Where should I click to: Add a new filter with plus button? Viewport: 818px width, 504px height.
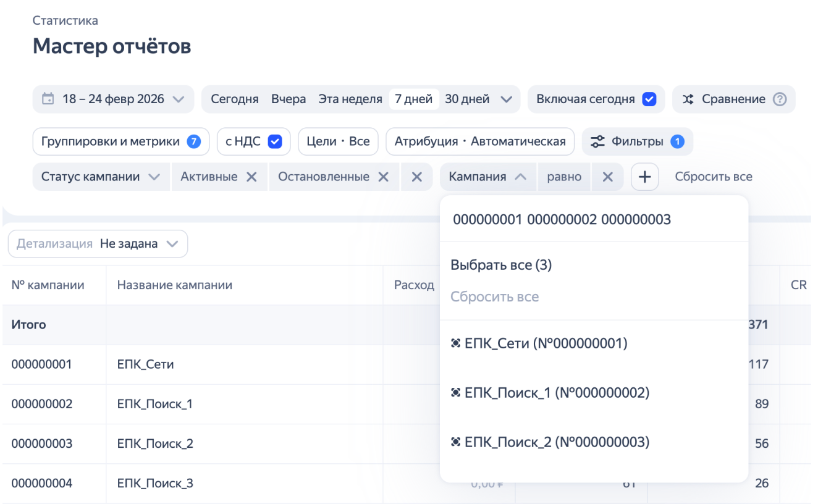click(x=644, y=177)
